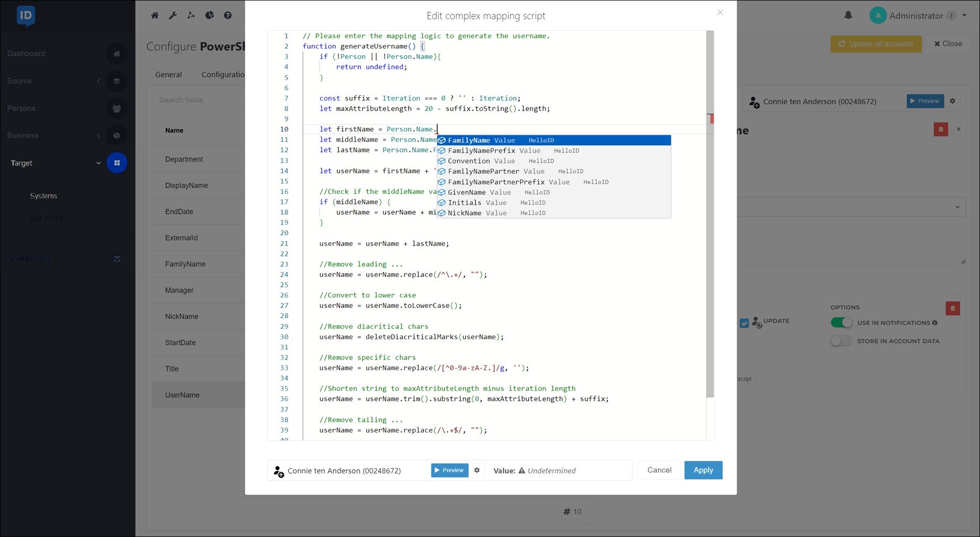The image size is (980, 537).
Task: Expand the Source sidebar section
Action: [98, 81]
